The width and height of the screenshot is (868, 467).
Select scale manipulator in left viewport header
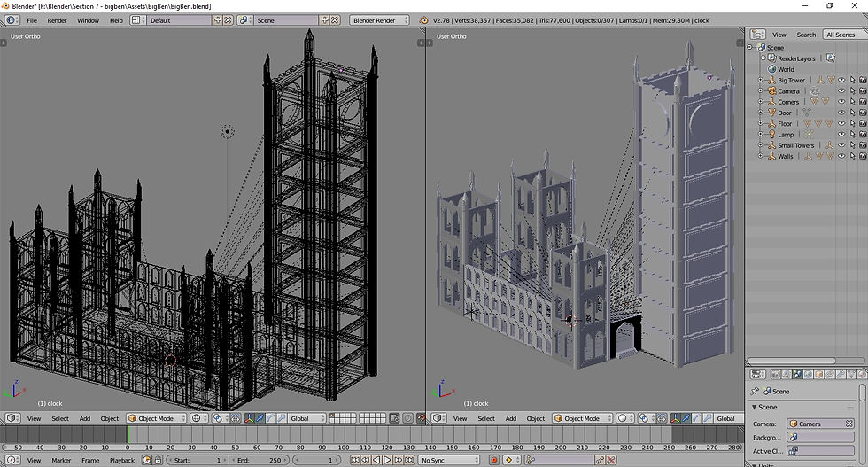[282, 418]
